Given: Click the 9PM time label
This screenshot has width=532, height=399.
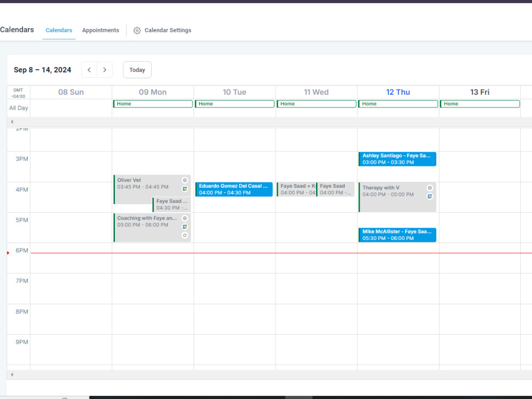Looking at the screenshot, I should pyautogui.click(x=22, y=342).
